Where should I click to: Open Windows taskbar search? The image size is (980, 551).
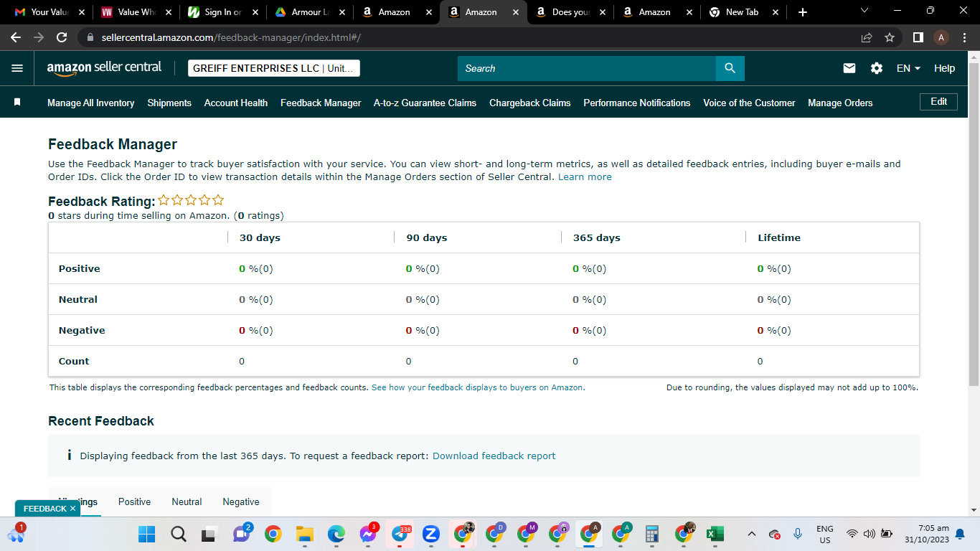point(179,534)
